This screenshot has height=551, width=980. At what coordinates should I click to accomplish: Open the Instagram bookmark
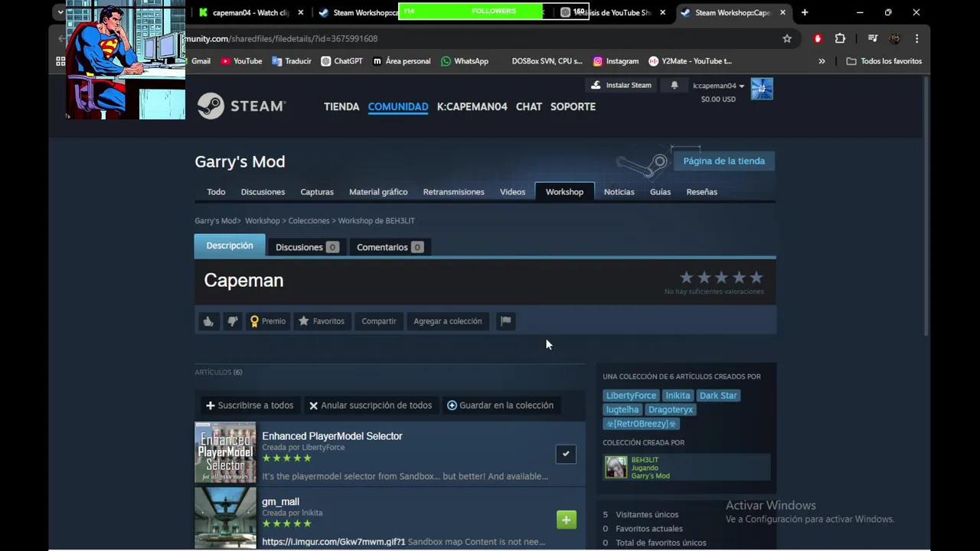[616, 61]
